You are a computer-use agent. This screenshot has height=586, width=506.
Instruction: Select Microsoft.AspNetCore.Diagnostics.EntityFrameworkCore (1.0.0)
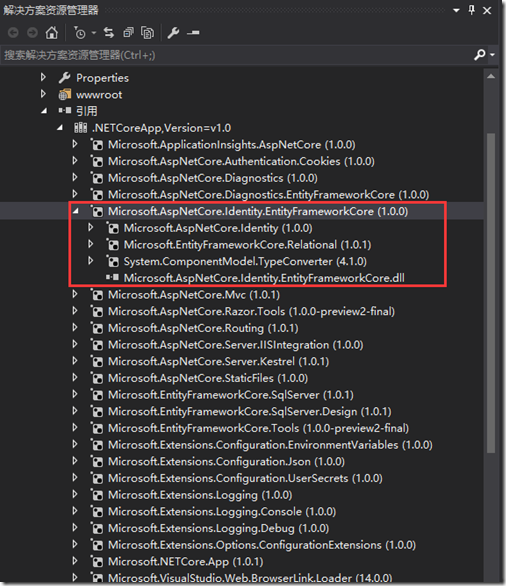(268, 195)
